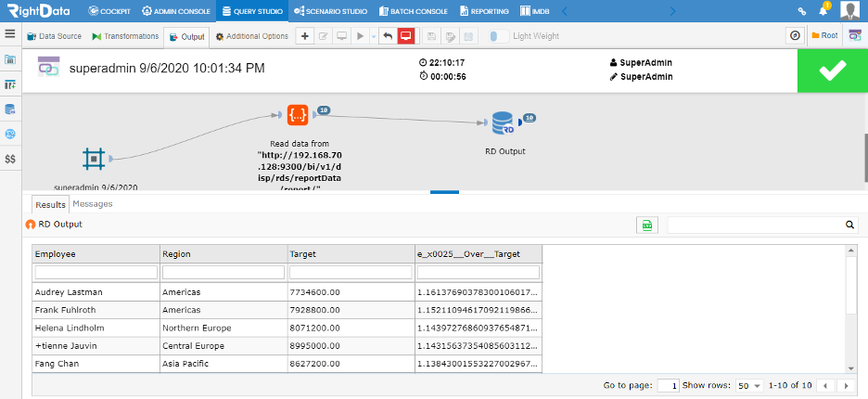Switch to the Messages tab
868x399 pixels.
(x=93, y=204)
